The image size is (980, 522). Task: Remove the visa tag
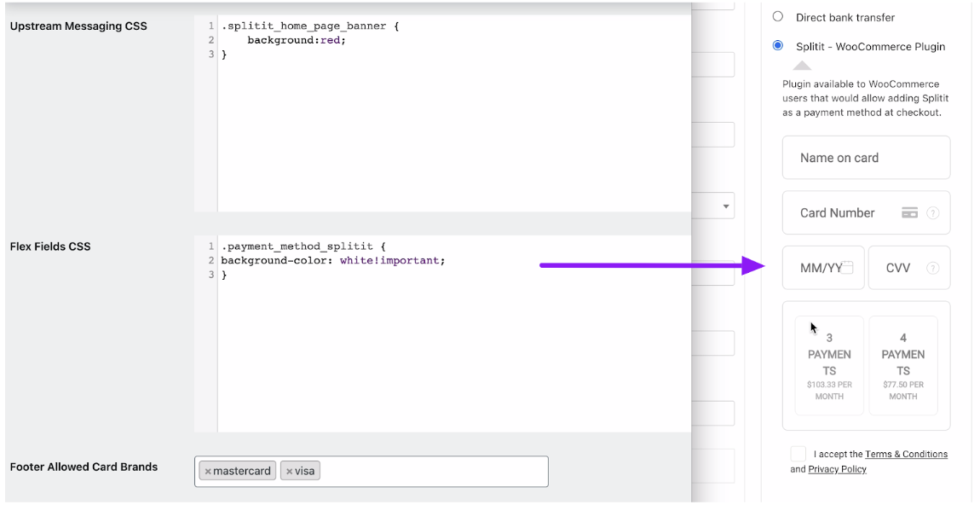click(x=290, y=472)
